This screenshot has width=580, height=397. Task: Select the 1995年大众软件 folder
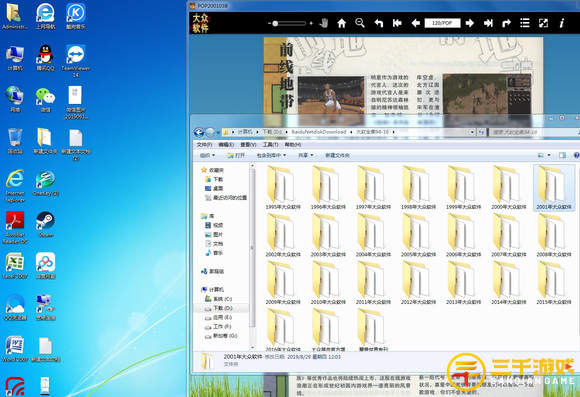[x=283, y=188]
